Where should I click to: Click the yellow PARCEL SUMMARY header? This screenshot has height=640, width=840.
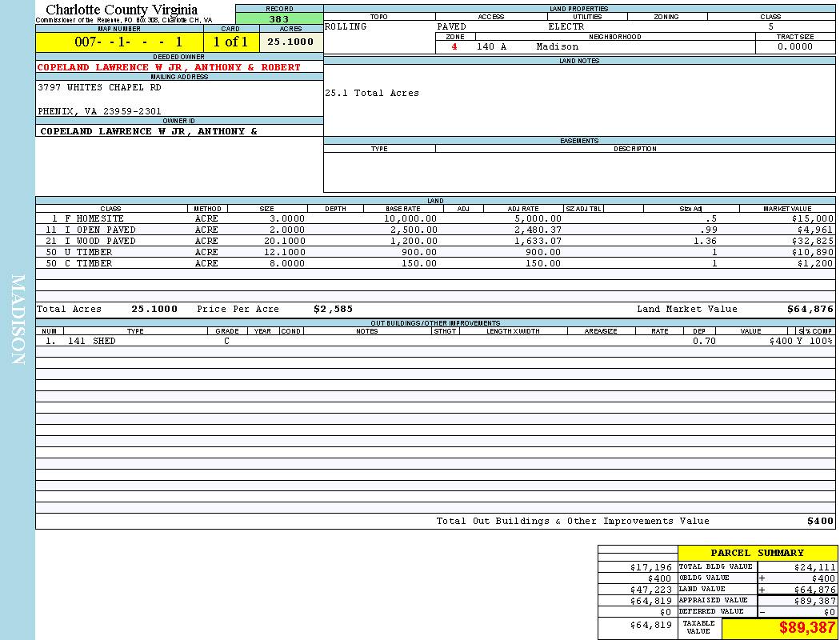757,553
